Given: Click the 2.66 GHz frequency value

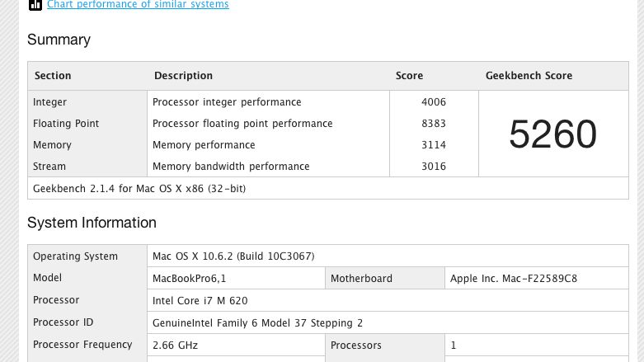Looking at the screenshot, I should point(176,346).
